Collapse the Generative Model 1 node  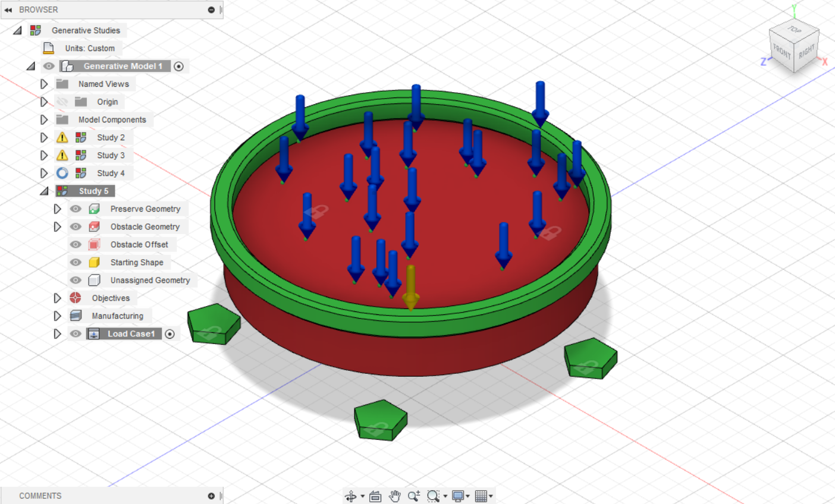click(31, 66)
